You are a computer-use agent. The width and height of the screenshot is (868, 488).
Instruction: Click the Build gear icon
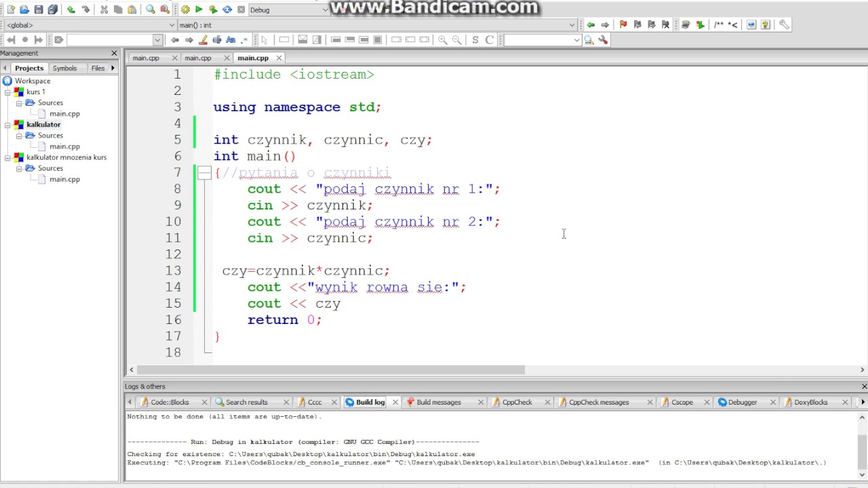(x=185, y=9)
